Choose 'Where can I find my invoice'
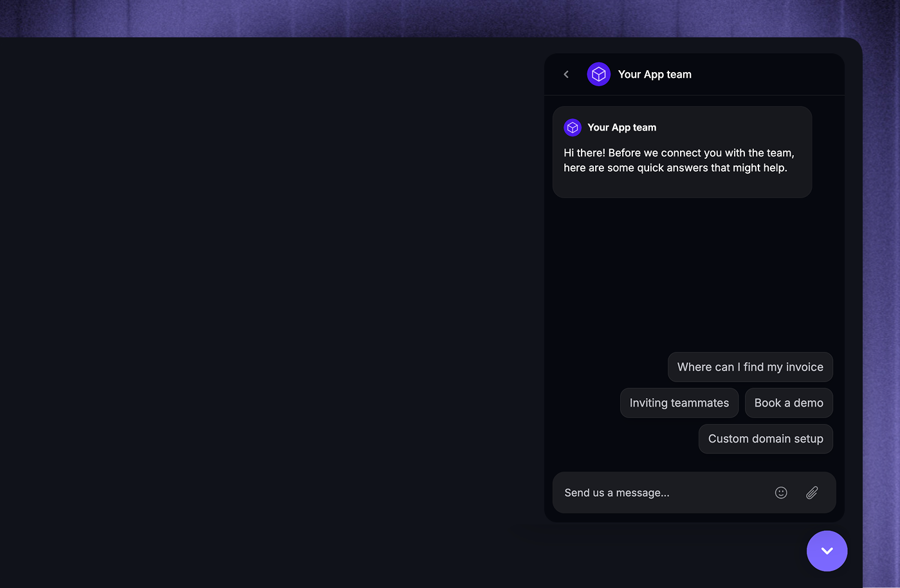This screenshot has width=900, height=588. click(750, 367)
